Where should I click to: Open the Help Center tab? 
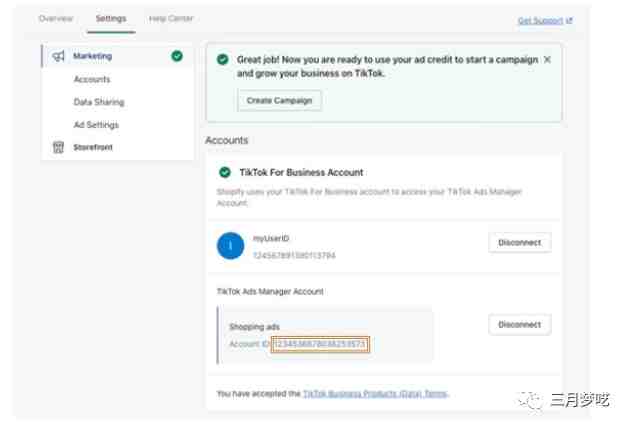171,19
